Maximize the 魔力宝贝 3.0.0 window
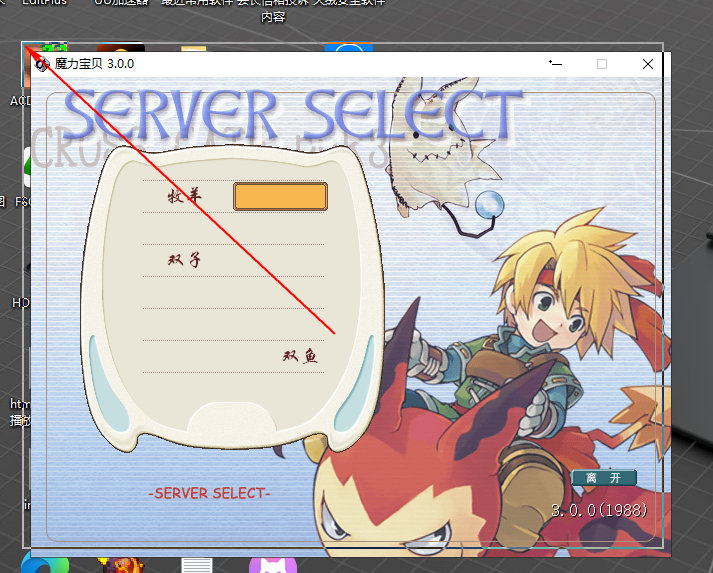The width and height of the screenshot is (713, 573). pos(602,64)
